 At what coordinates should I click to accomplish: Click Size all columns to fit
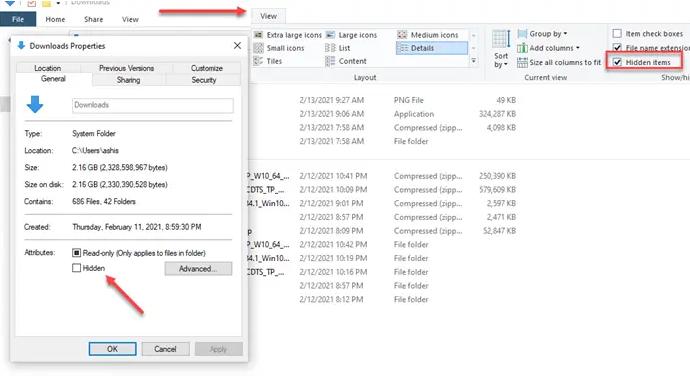click(x=559, y=62)
